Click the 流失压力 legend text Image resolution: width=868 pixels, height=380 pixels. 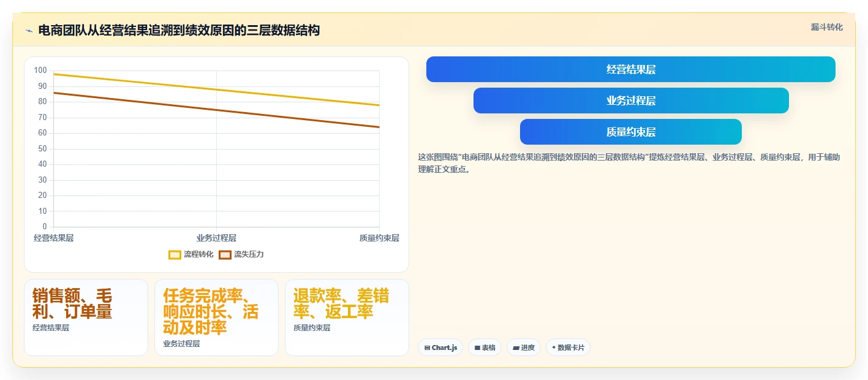point(249,254)
